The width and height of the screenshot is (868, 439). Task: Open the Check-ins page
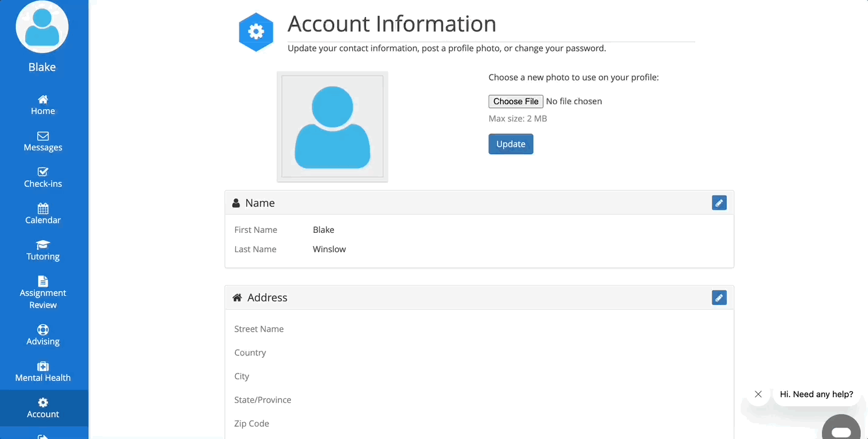tap(42, 178)
